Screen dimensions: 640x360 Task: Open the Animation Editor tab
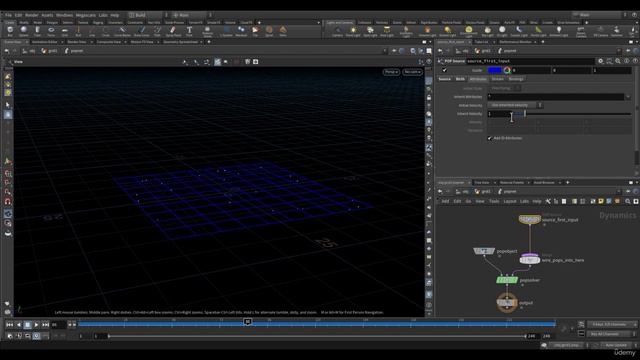(x=44, y=42)
